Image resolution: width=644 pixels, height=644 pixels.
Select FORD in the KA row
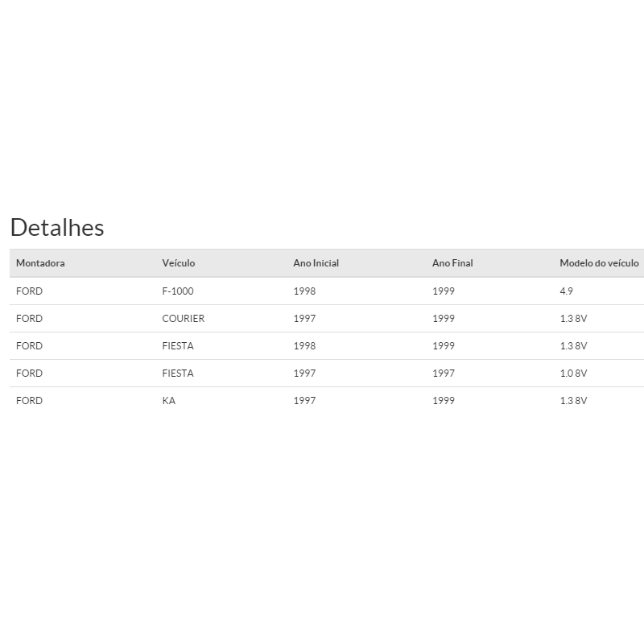(x=30, y=401)
